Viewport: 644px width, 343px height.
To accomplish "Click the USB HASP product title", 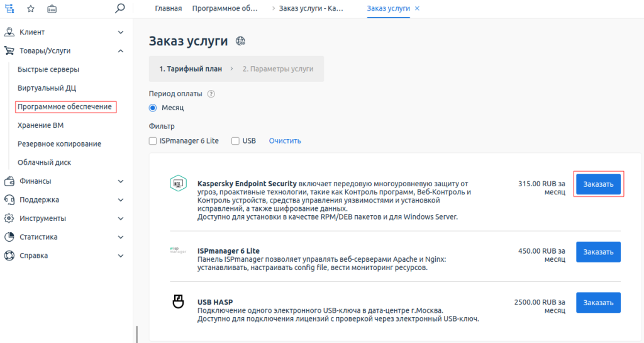I will pyautogui.click(x=215, y=302).
